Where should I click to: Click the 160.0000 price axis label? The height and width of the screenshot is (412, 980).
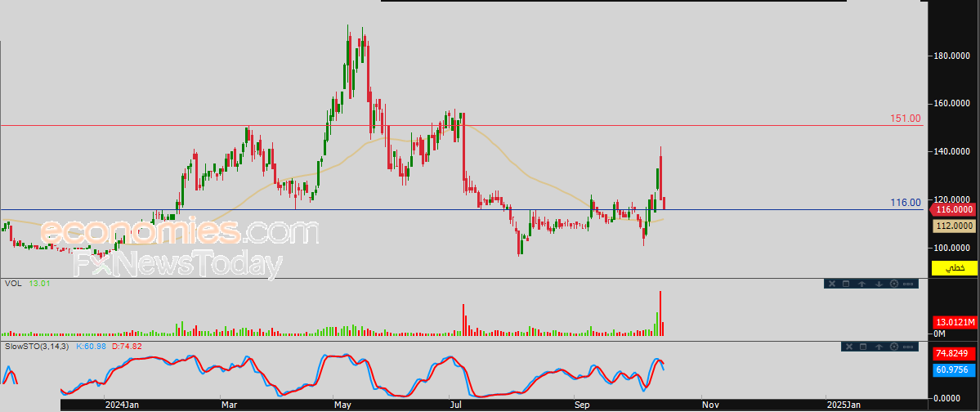tap(954, 104)
